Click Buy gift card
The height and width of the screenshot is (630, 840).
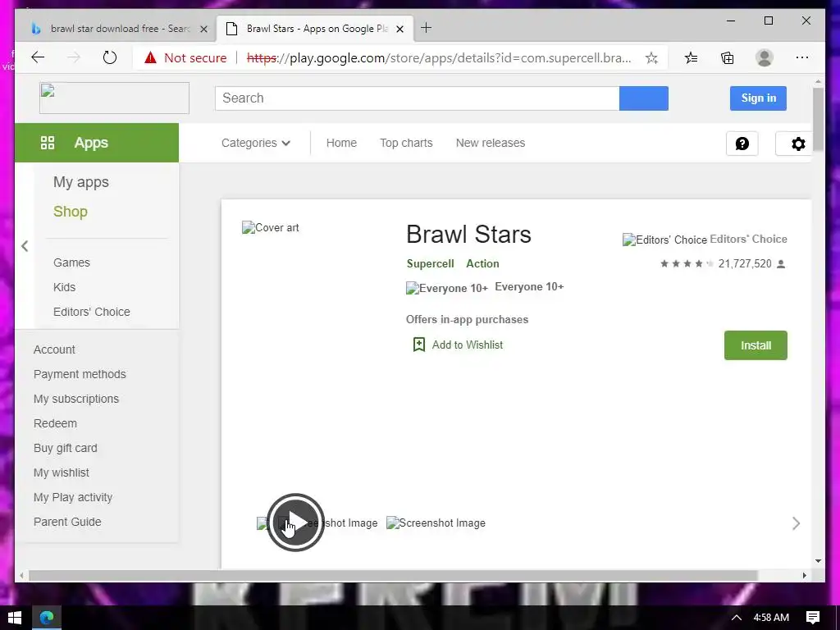(x=66, y=448)
